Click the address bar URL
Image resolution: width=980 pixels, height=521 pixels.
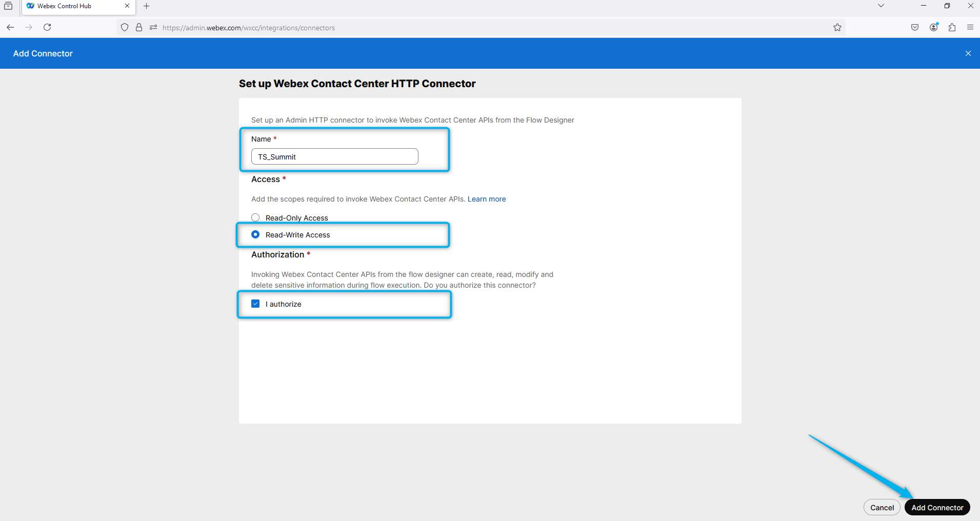coord(249,28)
